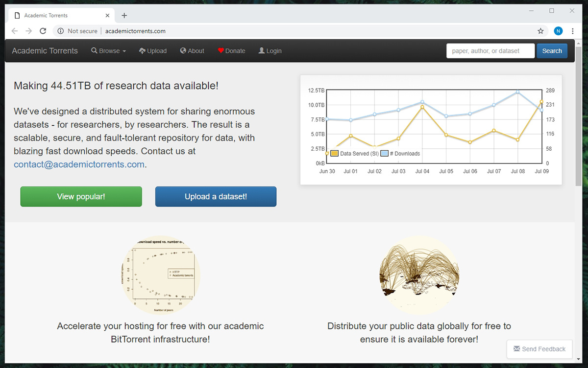Focus the paper, author, or dataset field
The width and height of the screenshot is (588, 368).
pos(490,51)
